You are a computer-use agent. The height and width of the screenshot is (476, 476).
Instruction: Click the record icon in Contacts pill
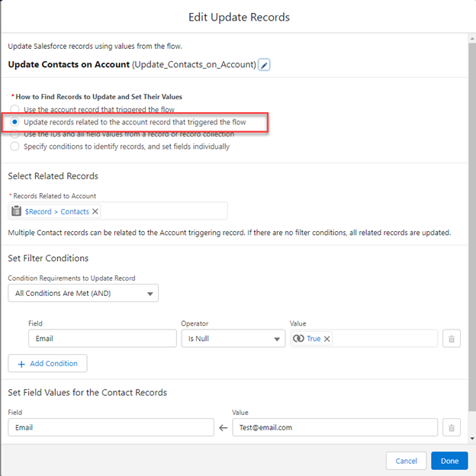pos(17,211)
